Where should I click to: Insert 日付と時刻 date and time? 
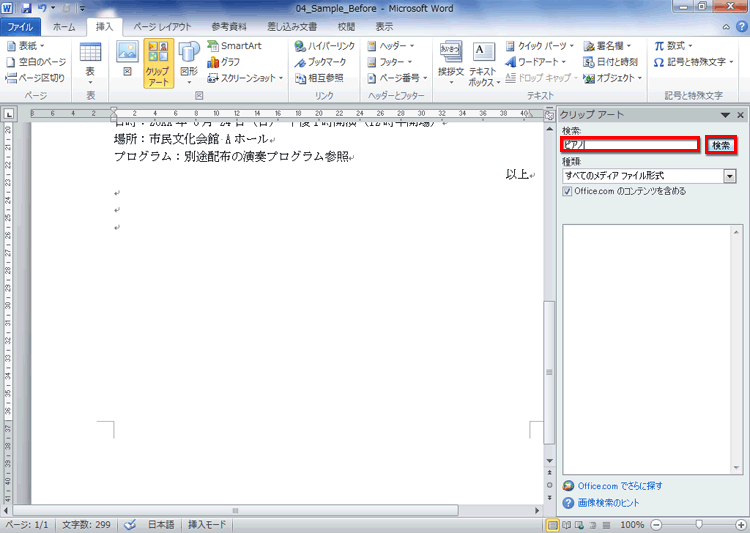tap(611, 62)
